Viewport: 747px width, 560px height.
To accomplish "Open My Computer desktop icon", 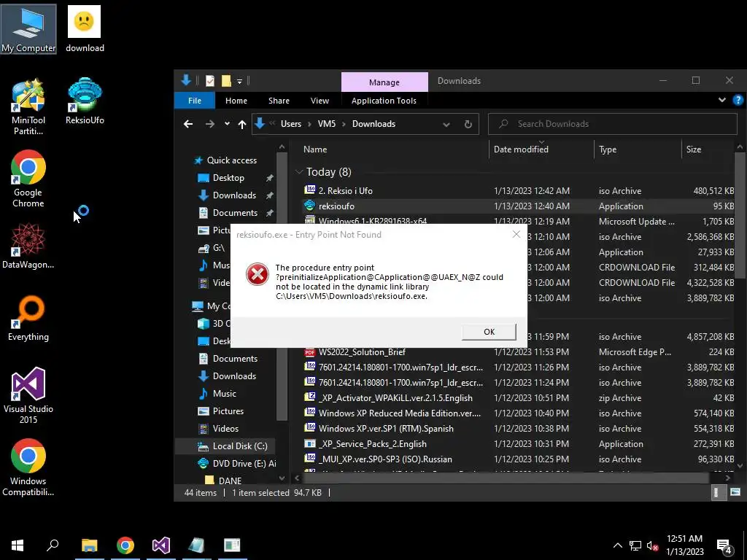I will [x=28, y=29].
